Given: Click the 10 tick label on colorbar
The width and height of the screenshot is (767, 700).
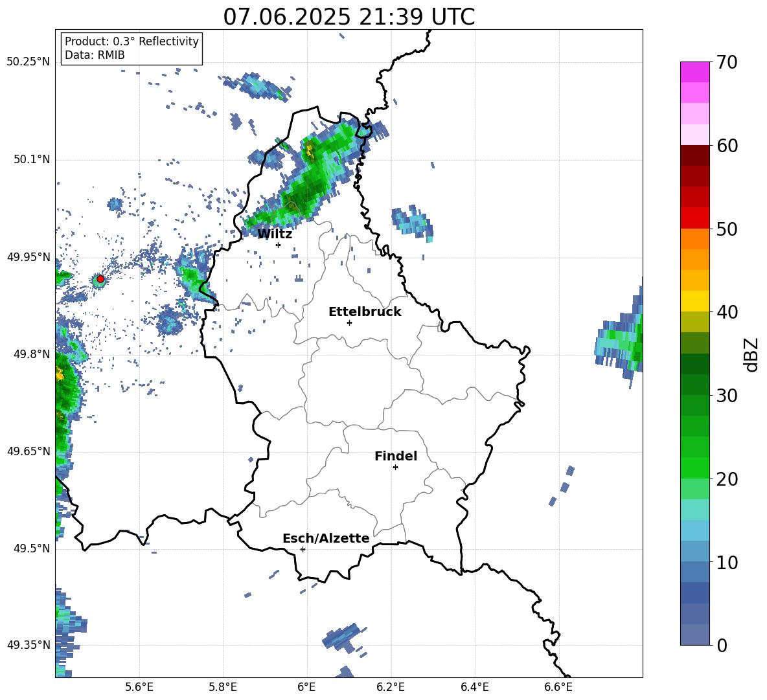Looking at the screenshot, I should pos(726,562).
